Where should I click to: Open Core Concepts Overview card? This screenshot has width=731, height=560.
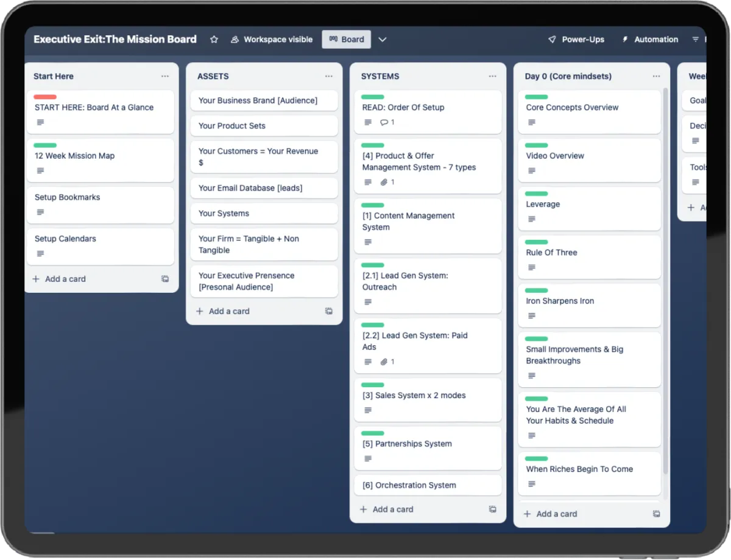[x=589, y=112]
